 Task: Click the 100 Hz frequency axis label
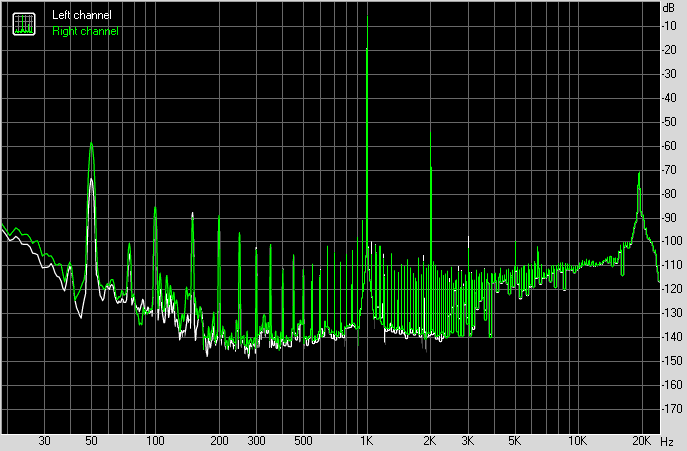(x=155, y=441)
